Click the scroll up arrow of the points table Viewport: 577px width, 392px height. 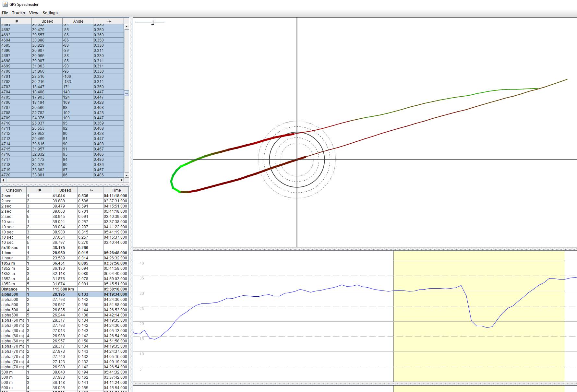[x=126, y=27]
